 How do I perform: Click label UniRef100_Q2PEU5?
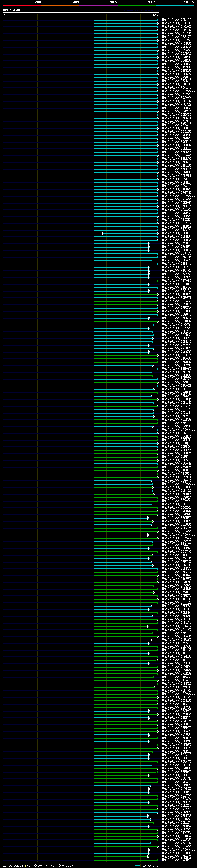click(177, 71)
